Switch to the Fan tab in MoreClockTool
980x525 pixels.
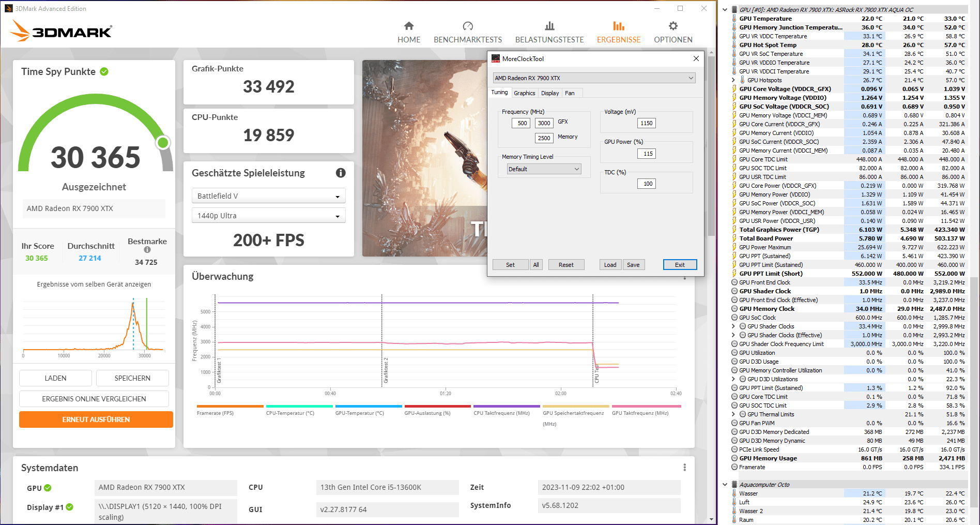point(570,93)
